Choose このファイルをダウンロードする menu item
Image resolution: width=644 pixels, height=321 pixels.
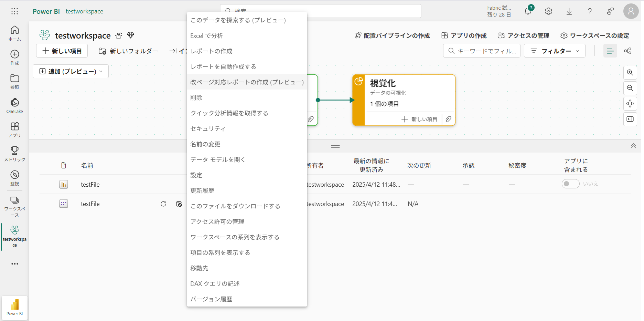point(247,206)
